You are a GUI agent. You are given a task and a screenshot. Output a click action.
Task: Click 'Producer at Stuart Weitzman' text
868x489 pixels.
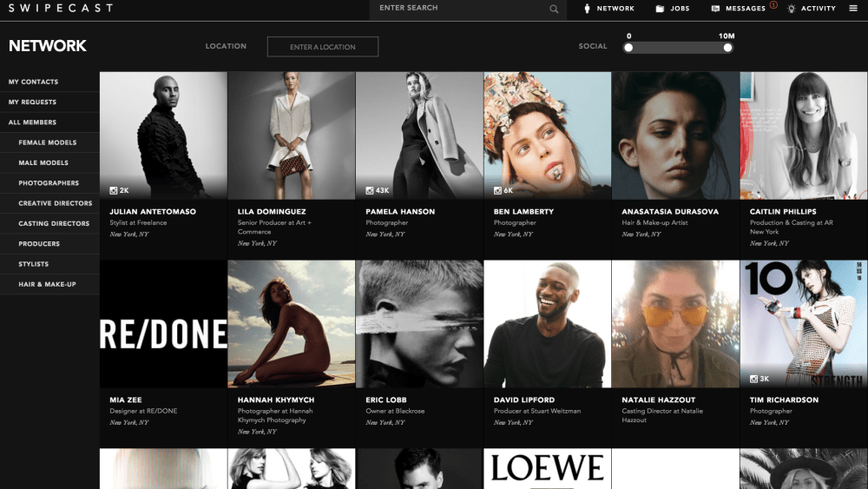tap(537, 411)
